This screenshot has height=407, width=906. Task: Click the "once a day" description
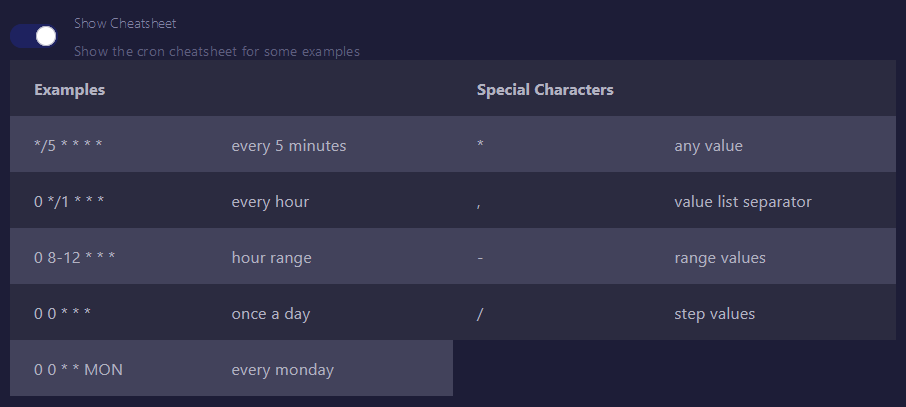coord(271,314)
